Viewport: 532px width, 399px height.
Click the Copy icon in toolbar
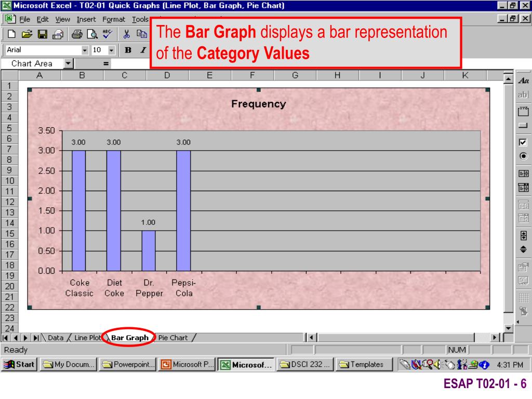(142, 34)
